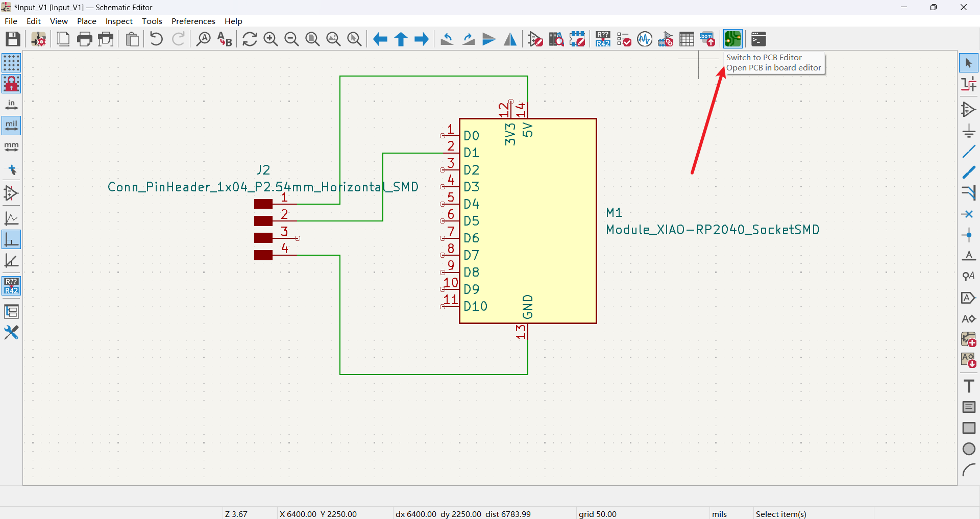Open the scripting console
Screen dimensions: 980x519
pyautogui.click(x=758, y=39)
